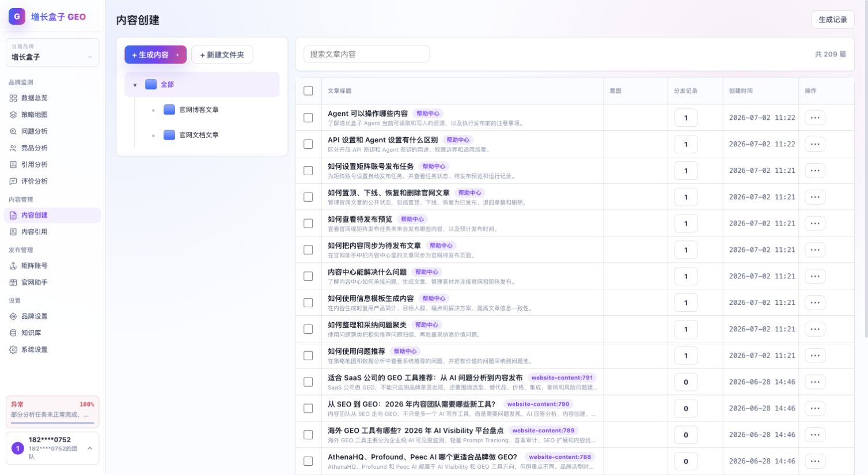Screen dimensions: 868x475
Task: Open more actions for API 设置和 Agent 设置有什么区别
Action: (815, 144)
